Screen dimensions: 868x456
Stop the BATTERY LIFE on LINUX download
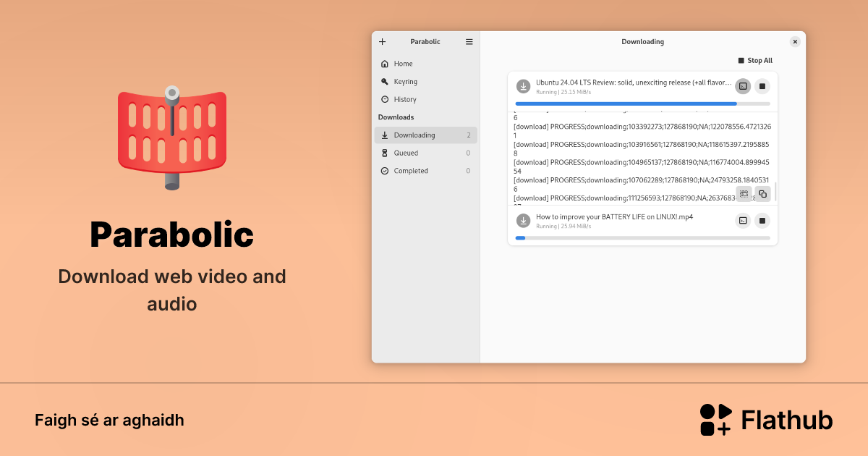pyautogui.click(x=762, y=221)
